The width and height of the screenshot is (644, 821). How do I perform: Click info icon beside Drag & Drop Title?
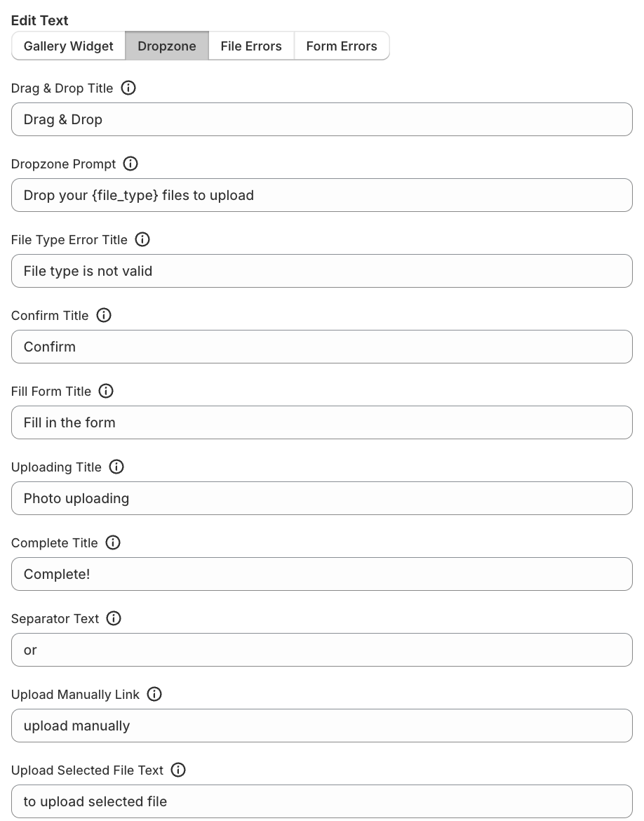[x=128, y=88]
